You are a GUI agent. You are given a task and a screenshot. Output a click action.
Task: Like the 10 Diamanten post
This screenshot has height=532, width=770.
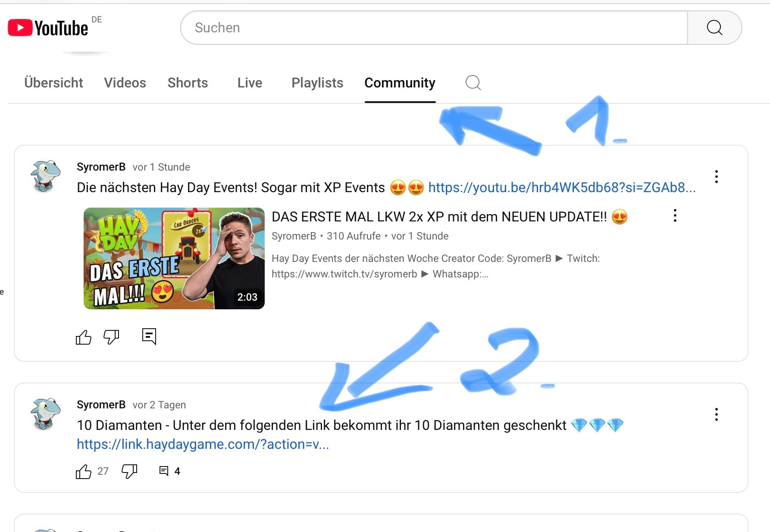(x=84, y=472)
